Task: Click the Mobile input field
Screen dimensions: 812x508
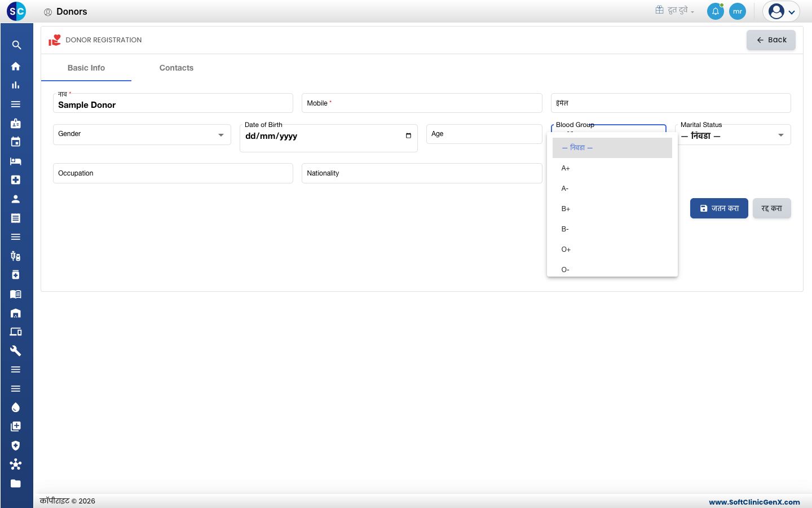Action: click(422, 103)
